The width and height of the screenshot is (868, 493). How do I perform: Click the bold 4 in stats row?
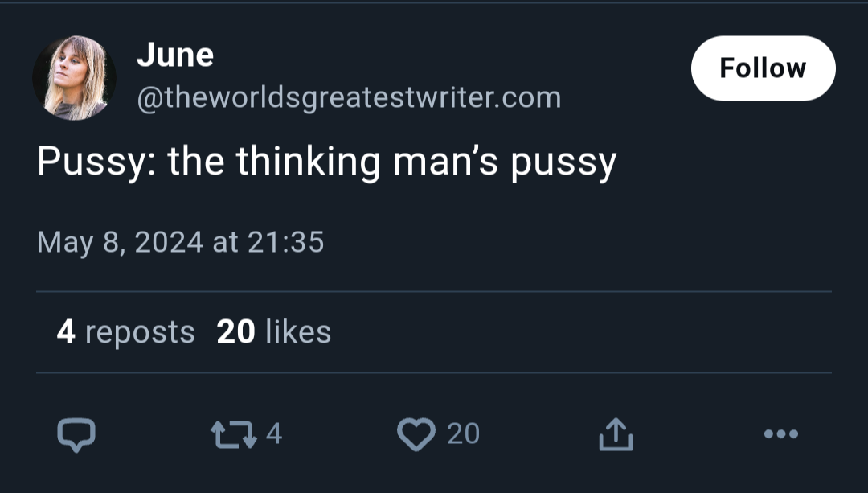coord(66,332)
